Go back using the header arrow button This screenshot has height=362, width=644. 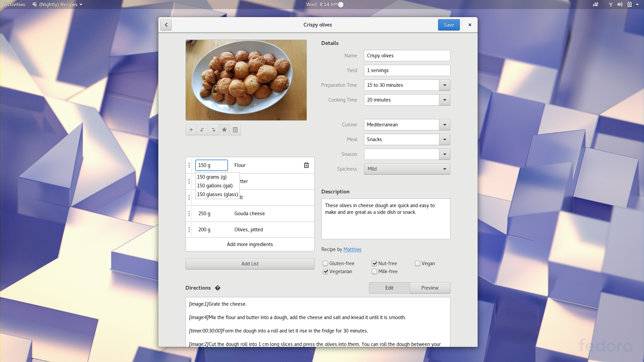click(x=166, y=25)
